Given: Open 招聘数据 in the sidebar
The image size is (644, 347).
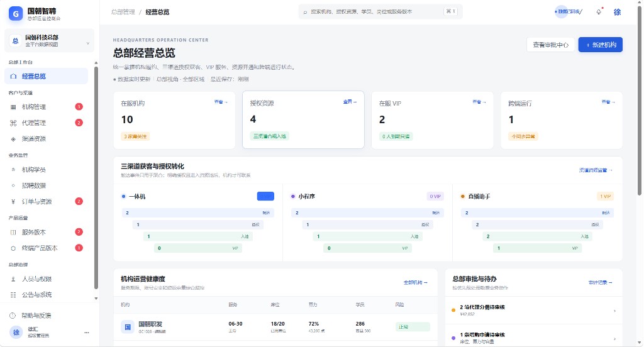Looking at the screenshot, I should (x=47, y=185).
